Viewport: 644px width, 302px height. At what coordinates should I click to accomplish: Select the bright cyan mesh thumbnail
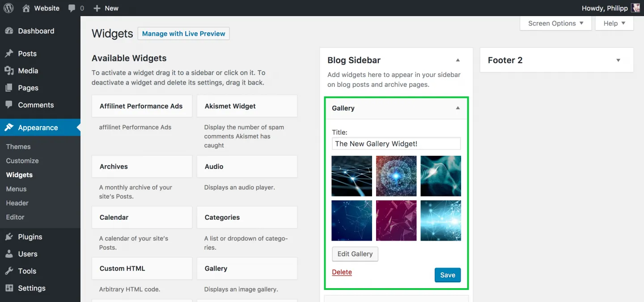[441, 221]
